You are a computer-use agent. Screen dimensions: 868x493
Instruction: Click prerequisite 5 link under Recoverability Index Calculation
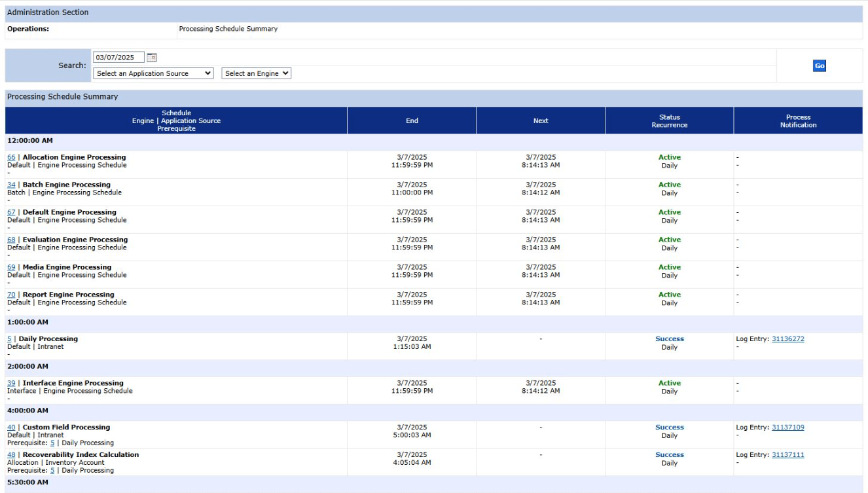(52, 471)
